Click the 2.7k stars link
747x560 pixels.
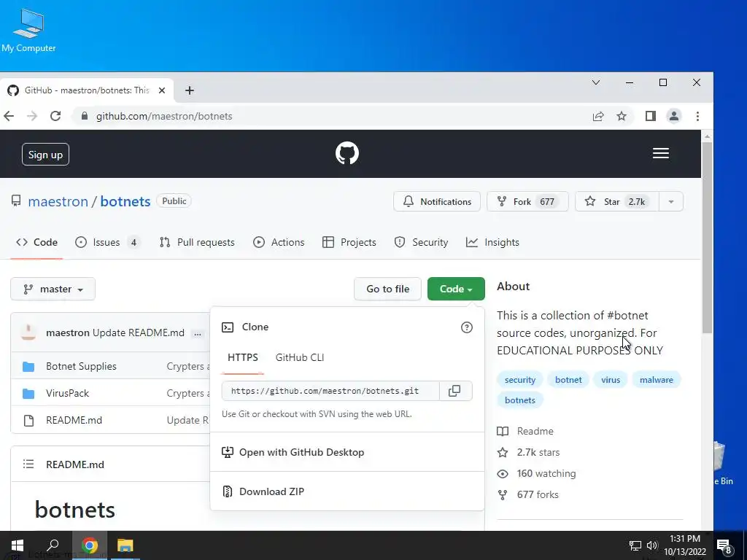(x=528, y=452)
